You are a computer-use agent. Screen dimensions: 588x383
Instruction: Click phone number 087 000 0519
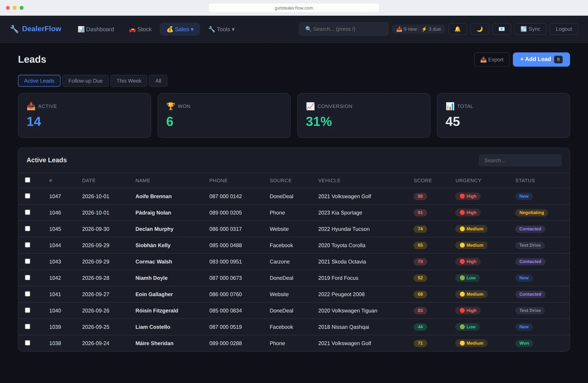[225, 327]
